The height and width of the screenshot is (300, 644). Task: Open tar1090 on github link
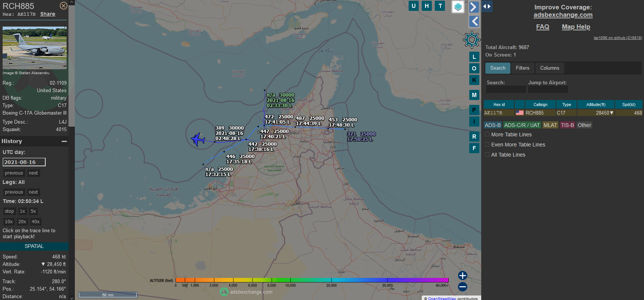click(x=617, y=38)
